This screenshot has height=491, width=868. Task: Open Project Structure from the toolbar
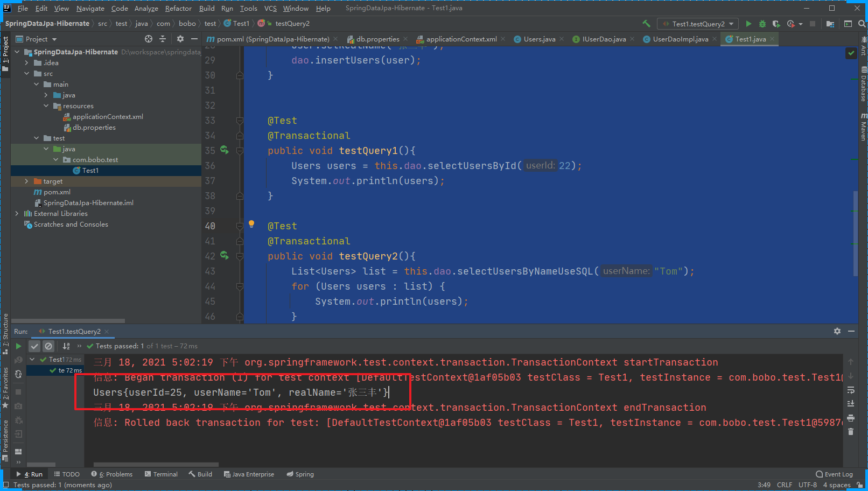(x=830, y=24)
